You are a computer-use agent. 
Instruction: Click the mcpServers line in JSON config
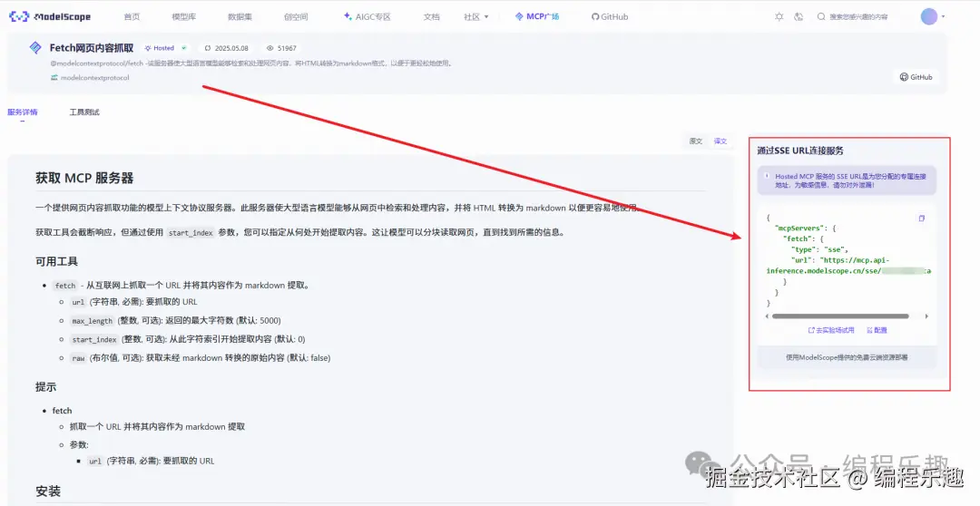coord(806,229)
